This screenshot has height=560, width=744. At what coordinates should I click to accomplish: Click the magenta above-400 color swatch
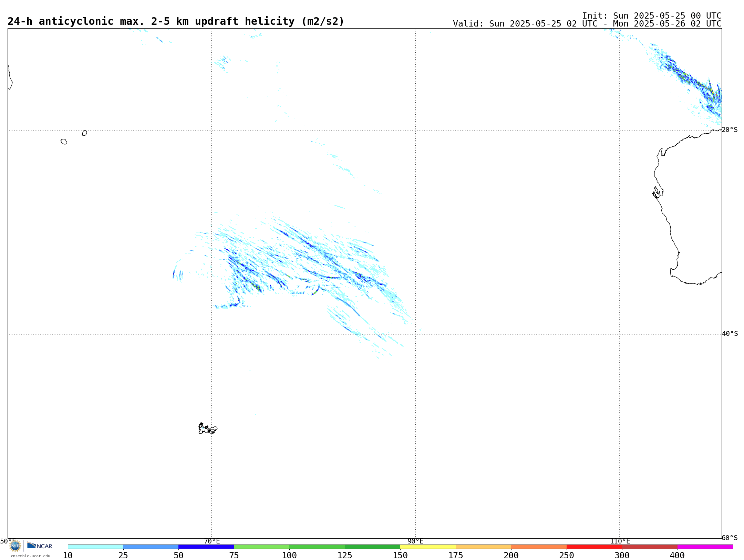click(x=705, y=547)
